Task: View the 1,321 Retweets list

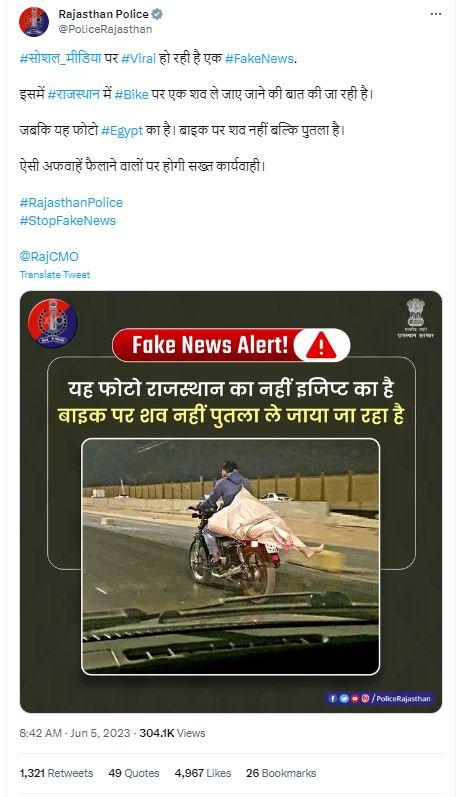Action: click(56, 773)
